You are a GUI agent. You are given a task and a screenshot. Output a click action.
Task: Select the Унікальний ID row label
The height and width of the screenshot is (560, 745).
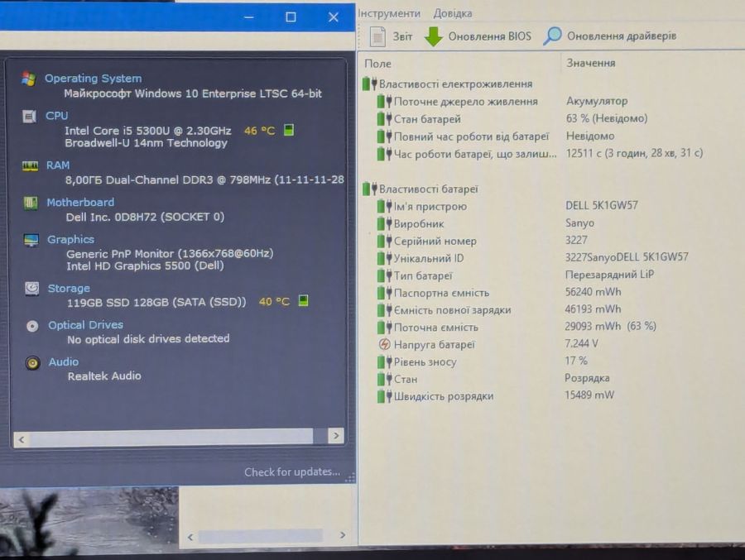point(429,258)
